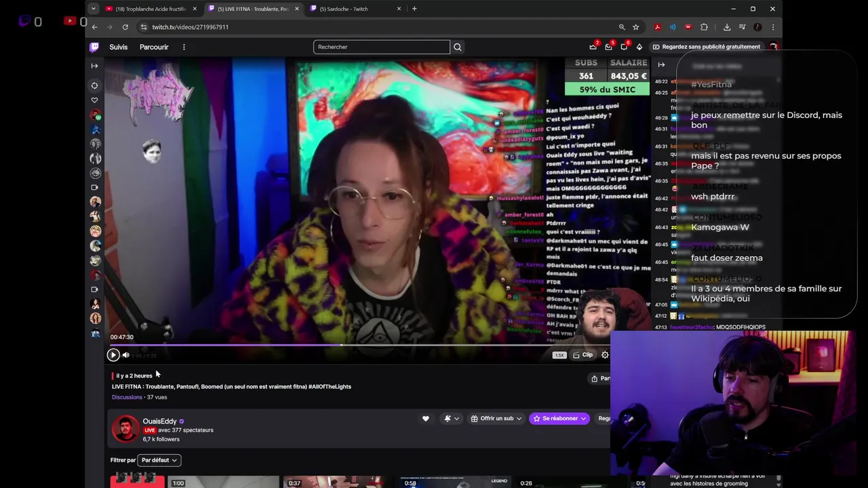
Task: Open the OuaisEddy channel name link
Action: click(159, 421)
